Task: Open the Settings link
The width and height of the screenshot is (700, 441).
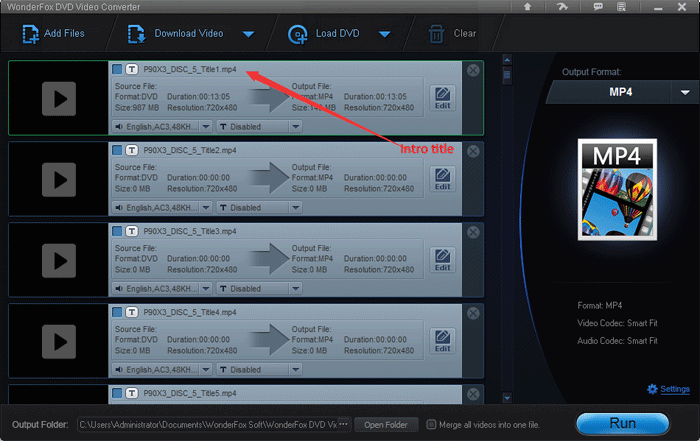Action: coord(675,389)
